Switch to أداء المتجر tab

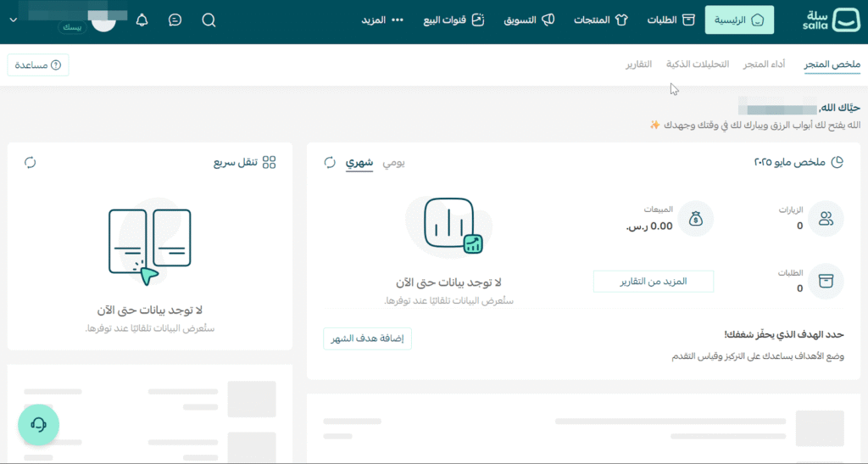(x=764, y=64)
